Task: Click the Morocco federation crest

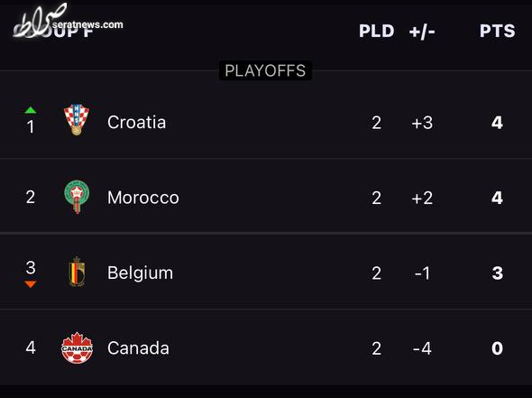Action: click(77, 197)
